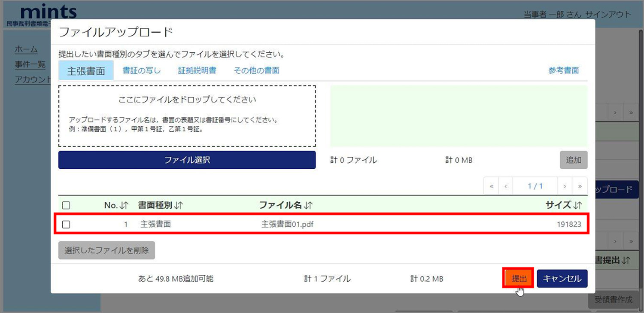
Task: Sort by サイズ column arrows
Action: (578, 206)
